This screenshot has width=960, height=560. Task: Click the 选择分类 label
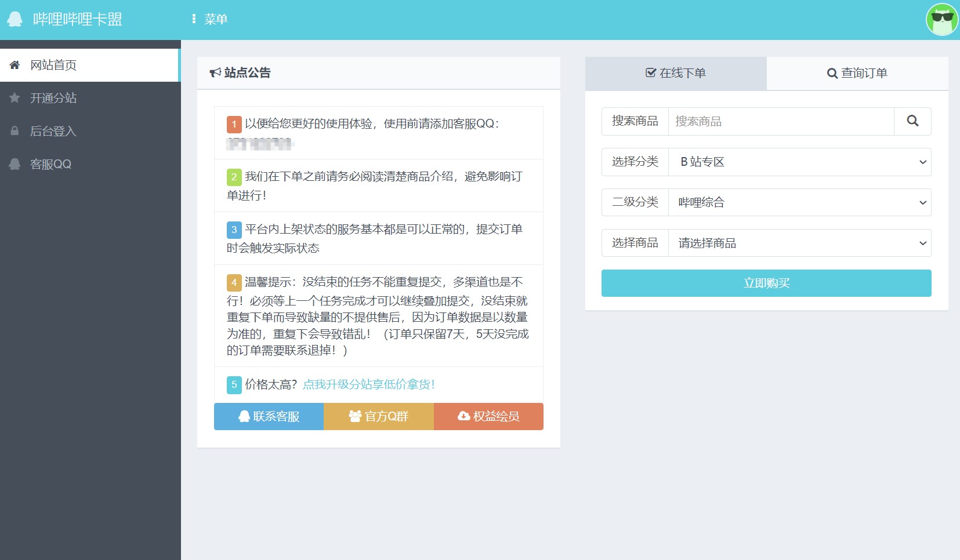click(635, 162)
